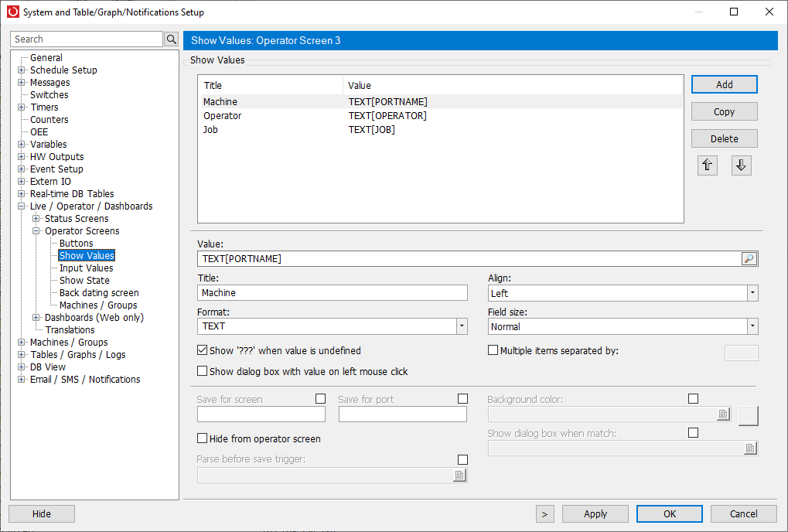Viewport: 788px width, 532px height.
Task: Enable the Save for port checkbox
Action: point(463,399)
